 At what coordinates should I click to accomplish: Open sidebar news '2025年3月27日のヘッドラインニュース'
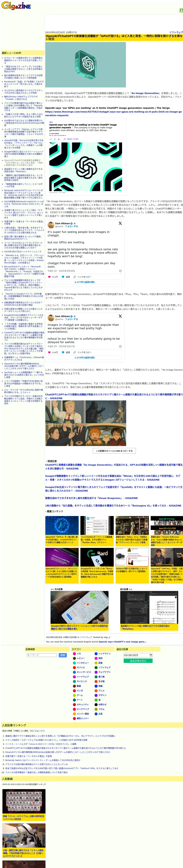pyautogui.click(x=23, y=251)
